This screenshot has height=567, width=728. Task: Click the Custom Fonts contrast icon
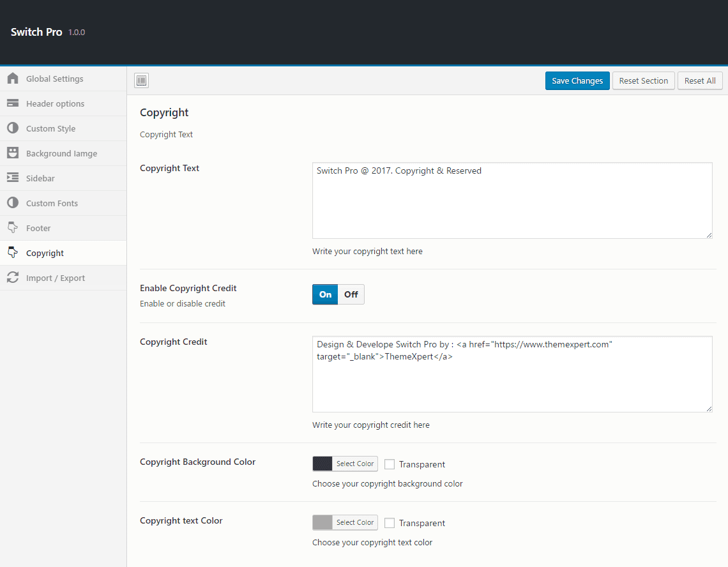point(13,203)
